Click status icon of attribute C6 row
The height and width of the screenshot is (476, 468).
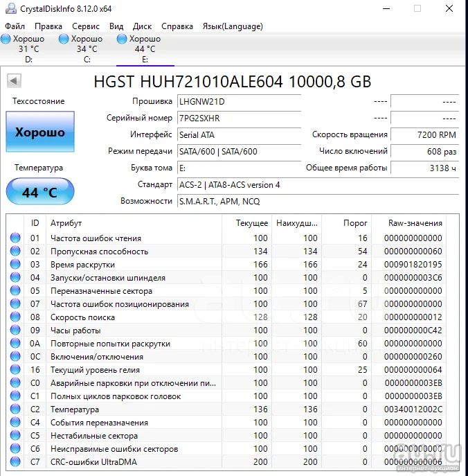15,448
